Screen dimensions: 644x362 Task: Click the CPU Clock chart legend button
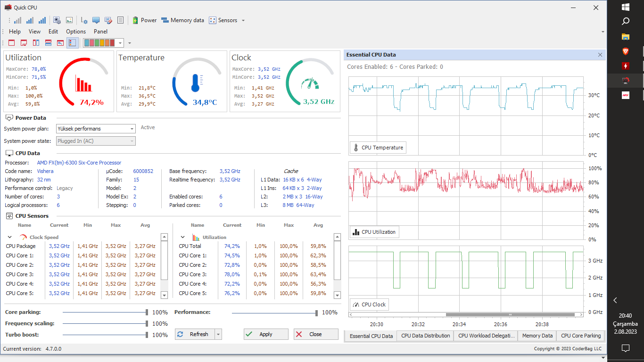tap(369, 304)
